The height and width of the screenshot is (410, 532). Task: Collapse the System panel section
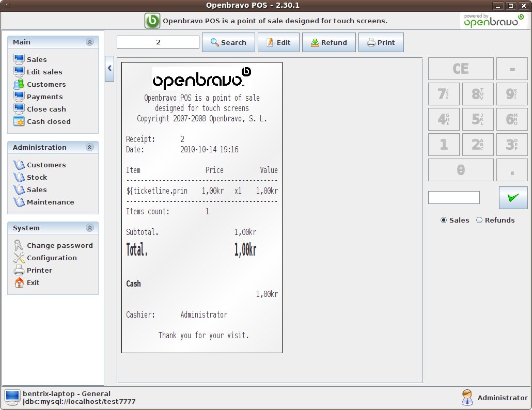(x=89, y=228)
